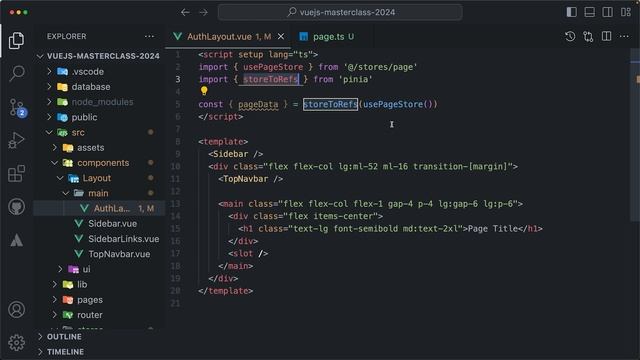Open the Run and Debug view
The width and height of the screenshot is (640, 360).
coord(16,140)
